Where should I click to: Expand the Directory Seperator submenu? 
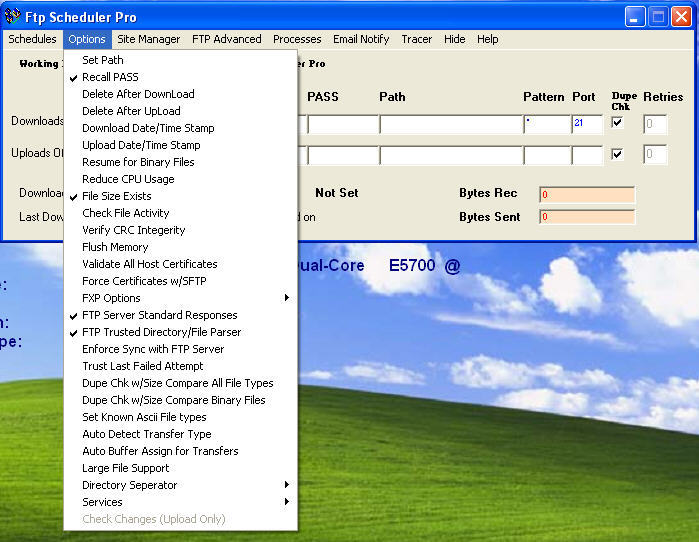pyautogui.click(x=181, y=485)
